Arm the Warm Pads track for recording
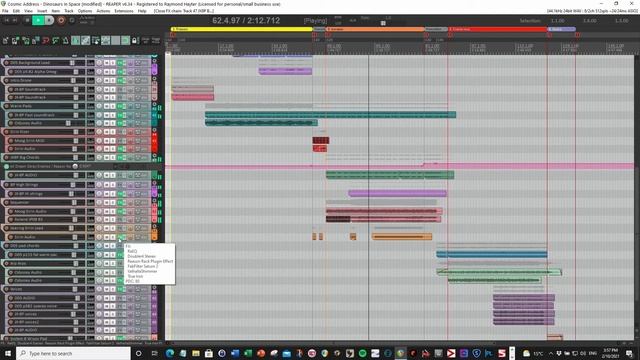Viewport: 640px width, 360px height. (6, 106)
